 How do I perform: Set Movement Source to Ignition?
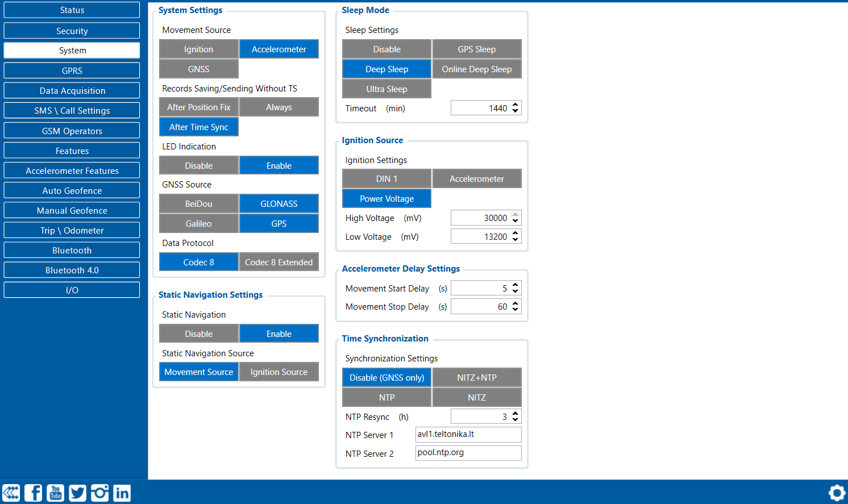[198, 49]
